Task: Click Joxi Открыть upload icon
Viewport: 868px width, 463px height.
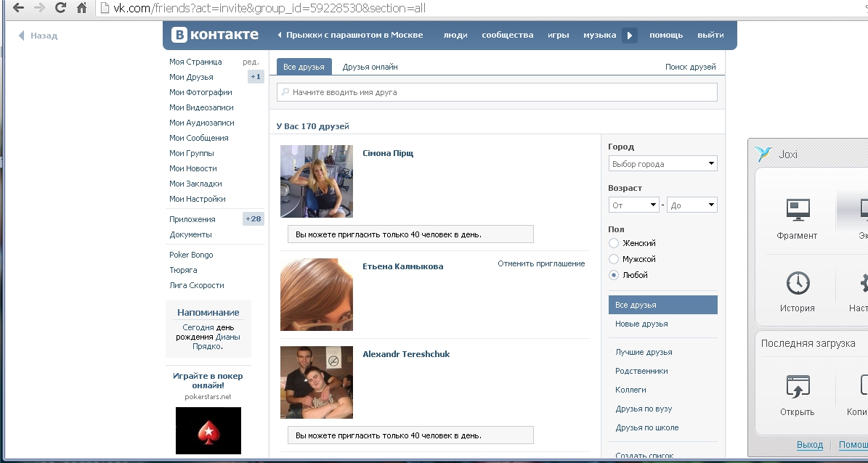Action: point(797,386)
